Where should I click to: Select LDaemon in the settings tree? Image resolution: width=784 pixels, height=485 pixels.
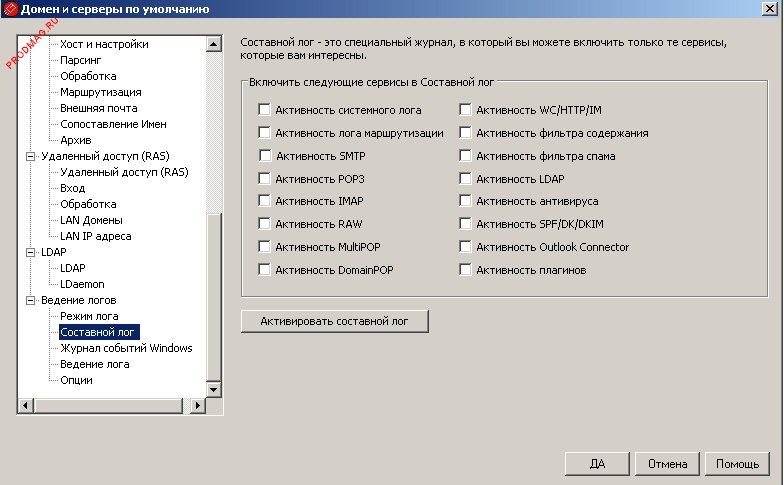coord(82,284)
